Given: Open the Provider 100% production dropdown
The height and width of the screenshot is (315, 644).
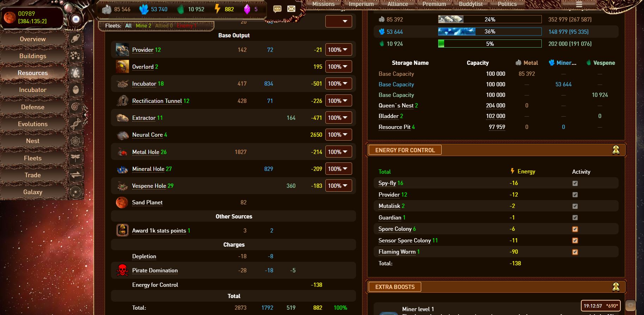Looking at the screenshot, I should pyautogui.click(x=338, y=50).
